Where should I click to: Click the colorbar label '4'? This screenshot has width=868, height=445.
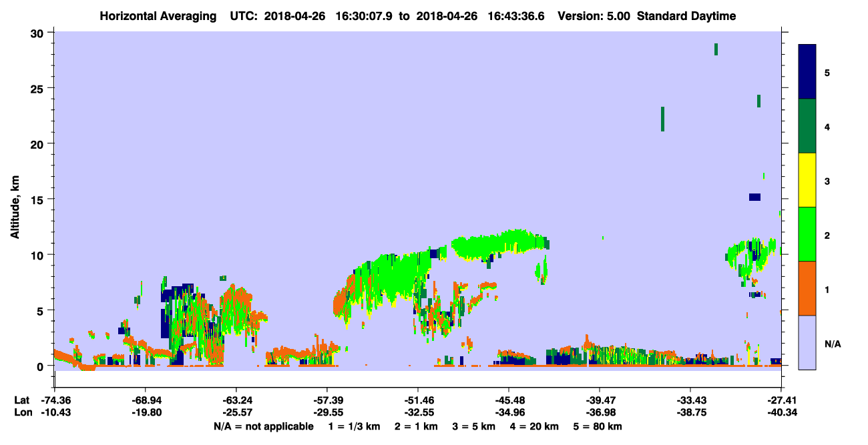pos(827,127)
